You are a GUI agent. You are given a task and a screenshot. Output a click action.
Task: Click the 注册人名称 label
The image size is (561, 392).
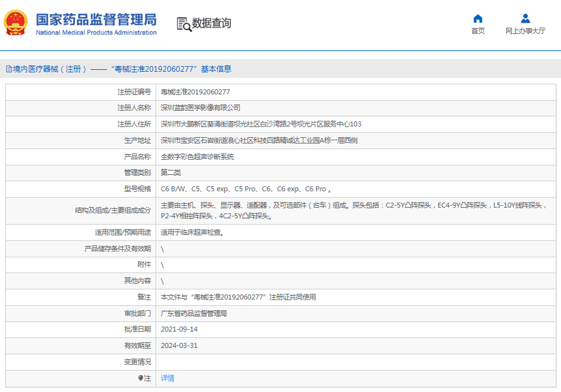pyautogui.click(x=134, y=108)
